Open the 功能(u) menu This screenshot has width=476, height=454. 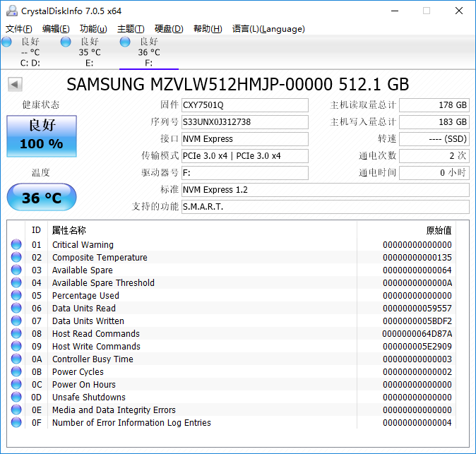93,29
